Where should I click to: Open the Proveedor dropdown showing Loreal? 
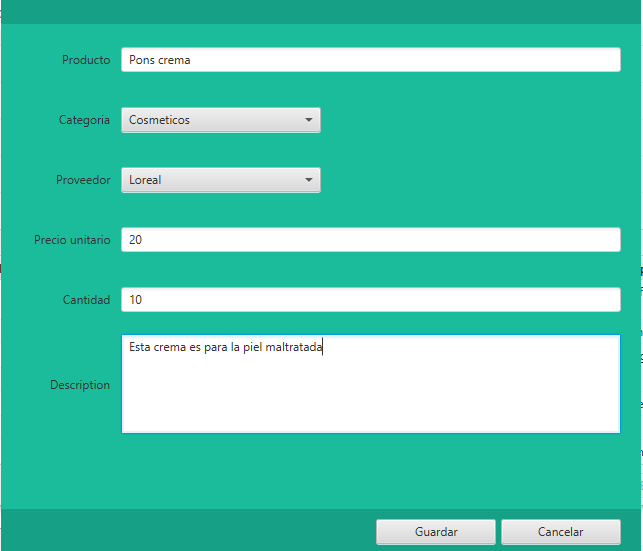click(221, 180)
